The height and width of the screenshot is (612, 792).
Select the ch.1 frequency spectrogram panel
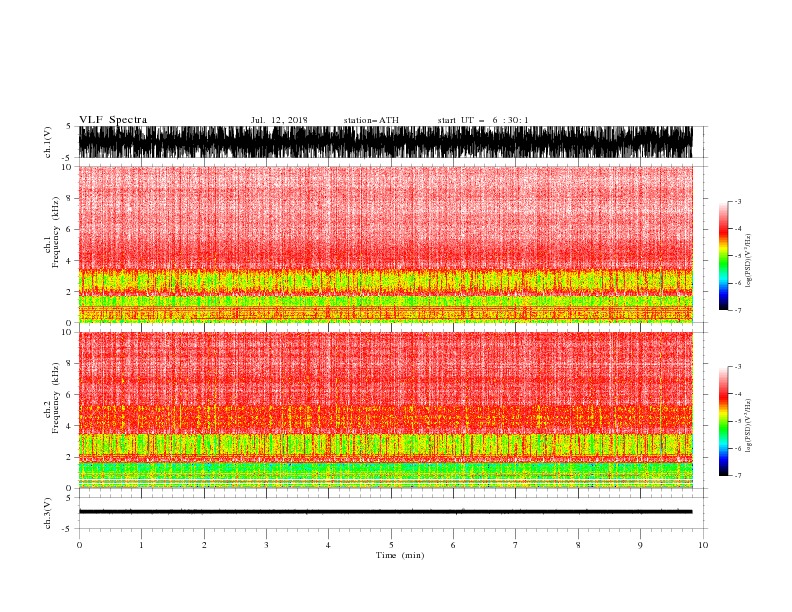[x=386, y=244]
